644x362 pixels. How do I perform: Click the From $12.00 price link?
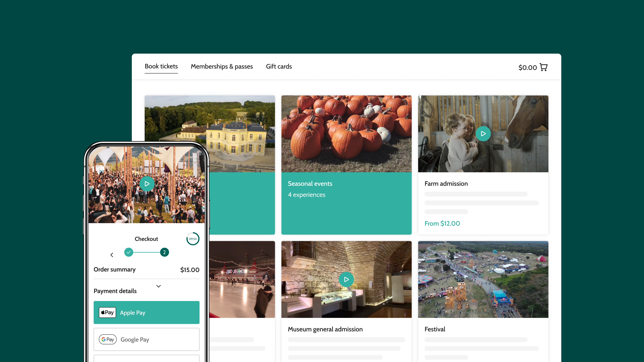point(442,223)
